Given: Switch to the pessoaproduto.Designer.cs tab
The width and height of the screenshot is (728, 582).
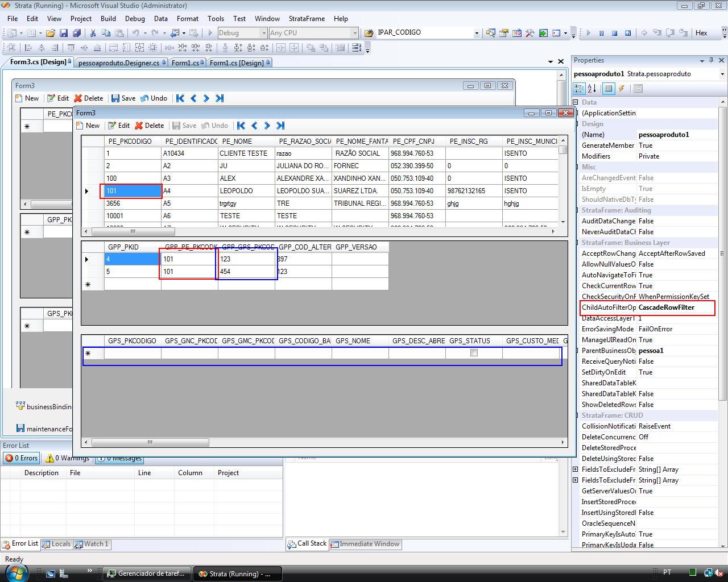Looking at the screenshot, I should pyautogui.click(x=119, y=63).
